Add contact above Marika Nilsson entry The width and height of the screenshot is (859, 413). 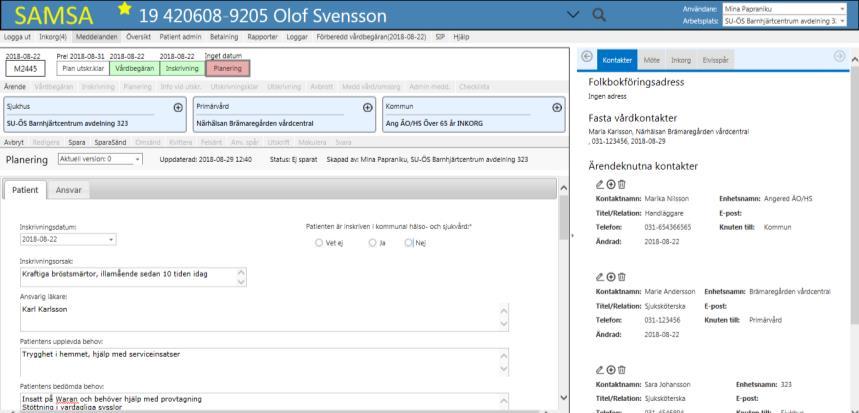click(x=611, y=185)
